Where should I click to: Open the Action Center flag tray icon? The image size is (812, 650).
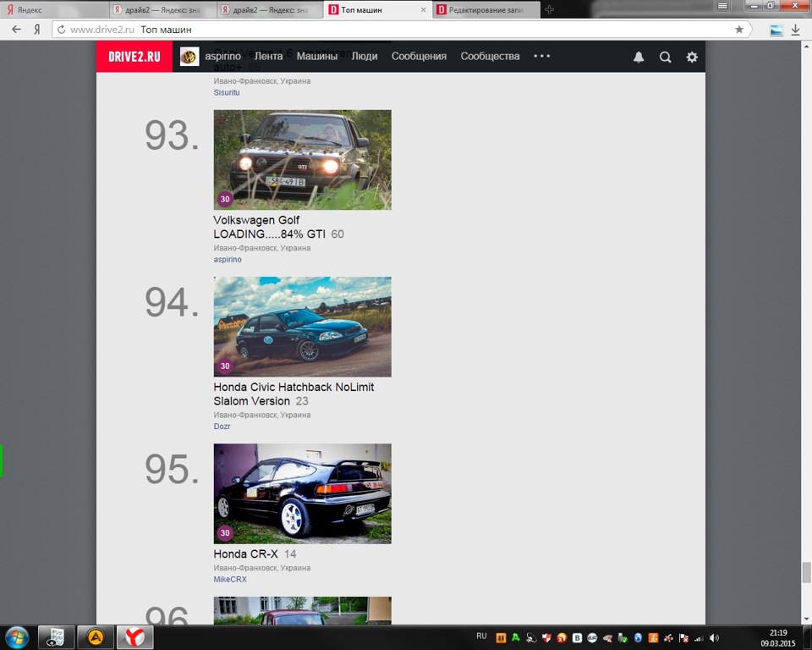tap(683, 638)
